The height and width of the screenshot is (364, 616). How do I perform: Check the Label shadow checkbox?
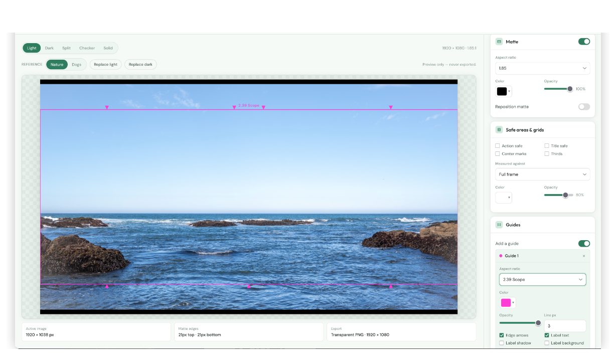[x=502, y=343]
